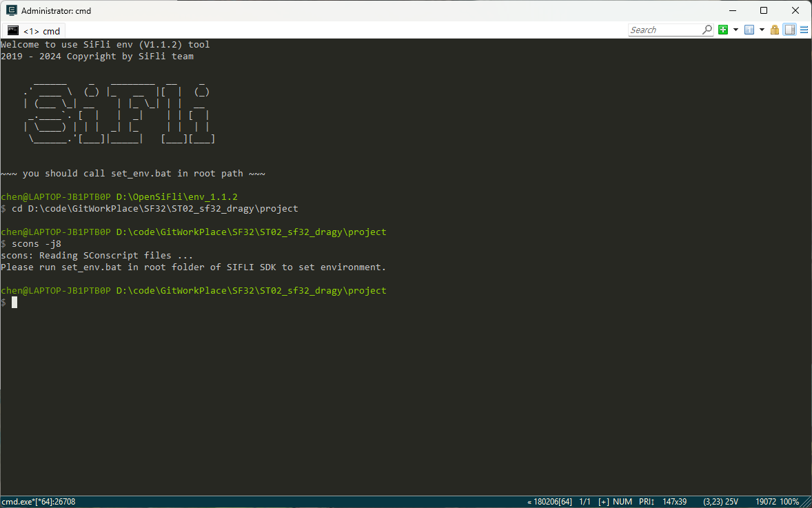Toggle the scroll lock padlock icon
This screenshot has height=508, width=812.
tap(775, 30)
